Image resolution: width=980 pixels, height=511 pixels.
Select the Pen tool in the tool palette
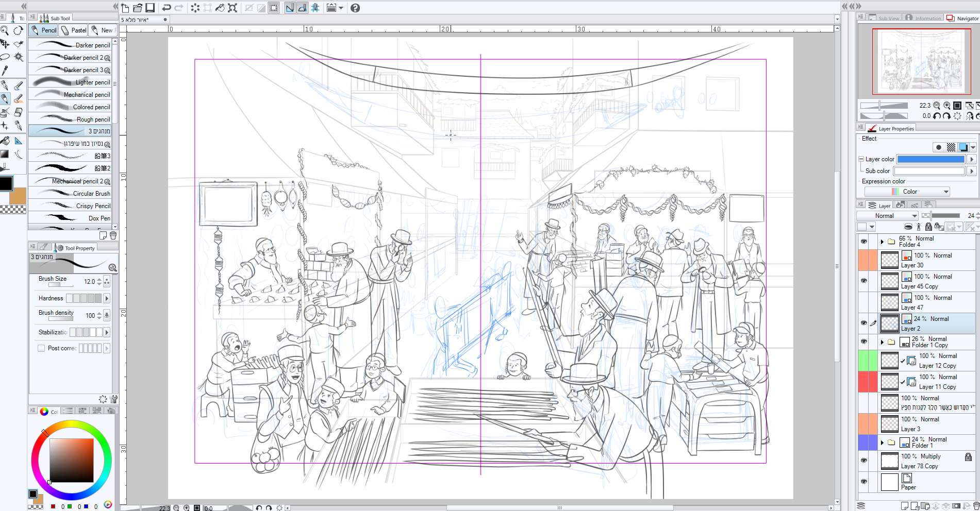[5, 86]
